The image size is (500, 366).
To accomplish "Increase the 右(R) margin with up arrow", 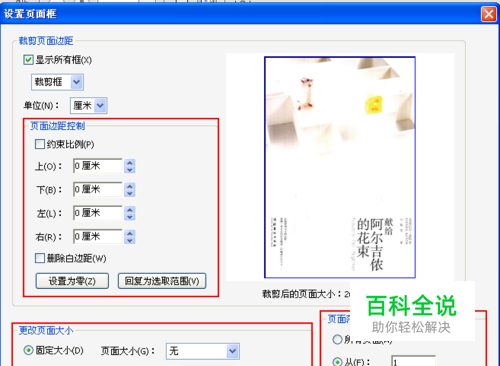I will tap(130, 233).
